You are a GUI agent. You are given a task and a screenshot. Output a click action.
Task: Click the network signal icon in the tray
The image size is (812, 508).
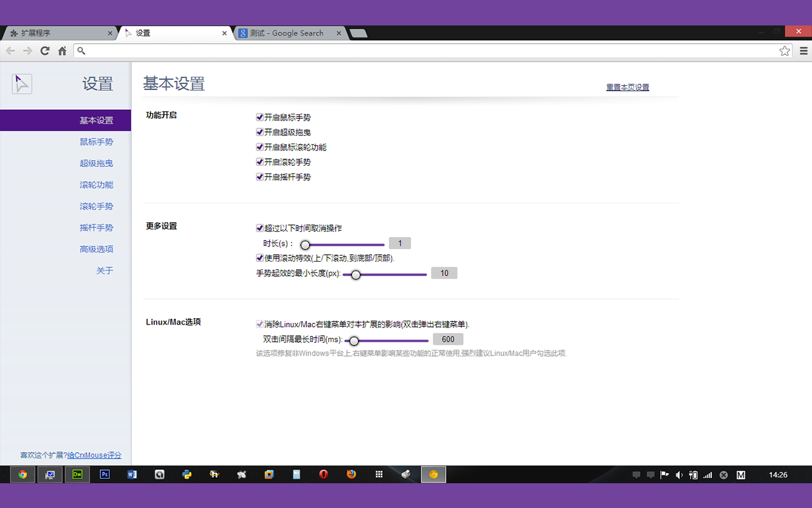[706, 474]
